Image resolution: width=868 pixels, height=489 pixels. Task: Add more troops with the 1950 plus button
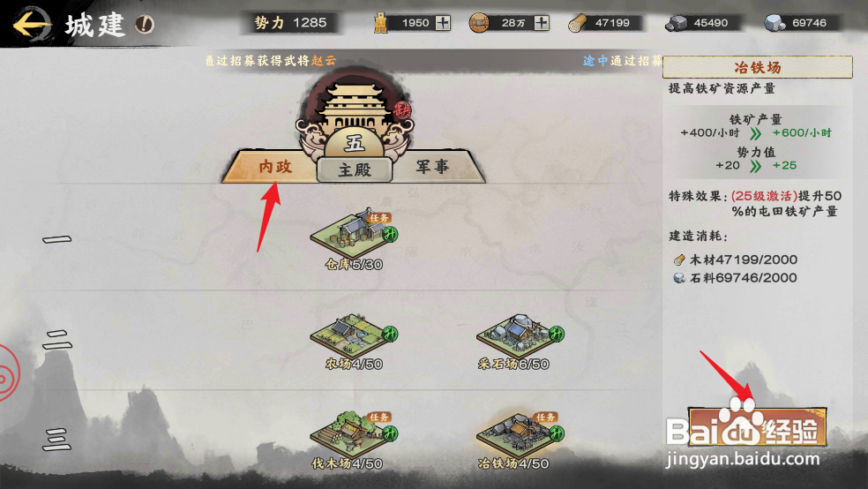(x=442, y=23)
